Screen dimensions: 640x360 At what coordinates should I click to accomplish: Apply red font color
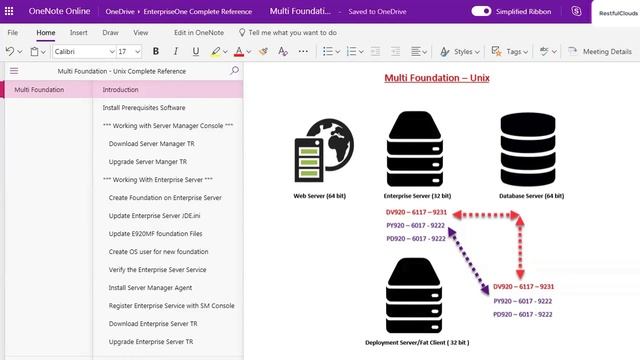(239, 51)
